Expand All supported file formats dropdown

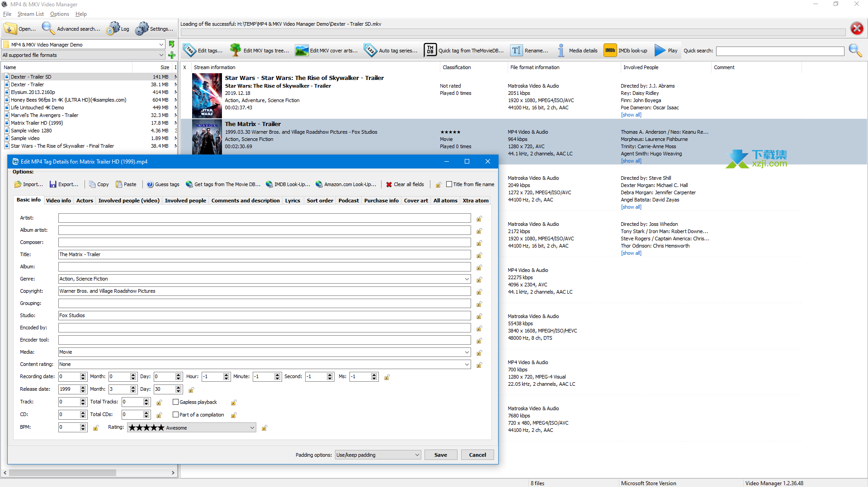tap(161, 55)
